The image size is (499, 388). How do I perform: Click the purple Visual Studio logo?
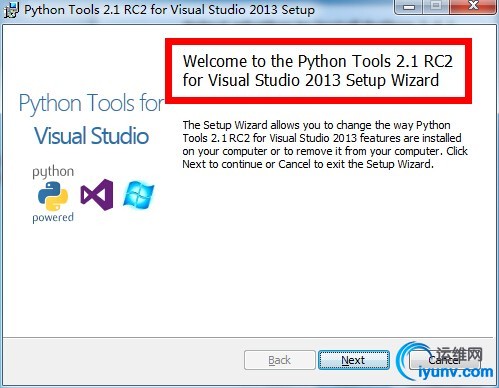point(97,195)
